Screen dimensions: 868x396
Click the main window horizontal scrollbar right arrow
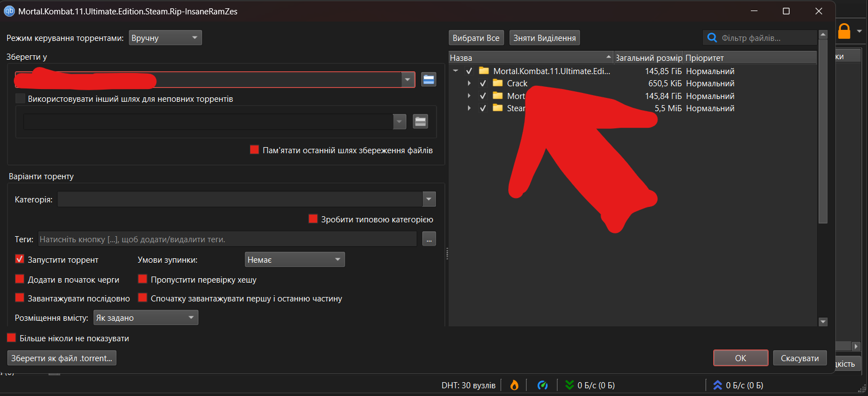[856, 346]
